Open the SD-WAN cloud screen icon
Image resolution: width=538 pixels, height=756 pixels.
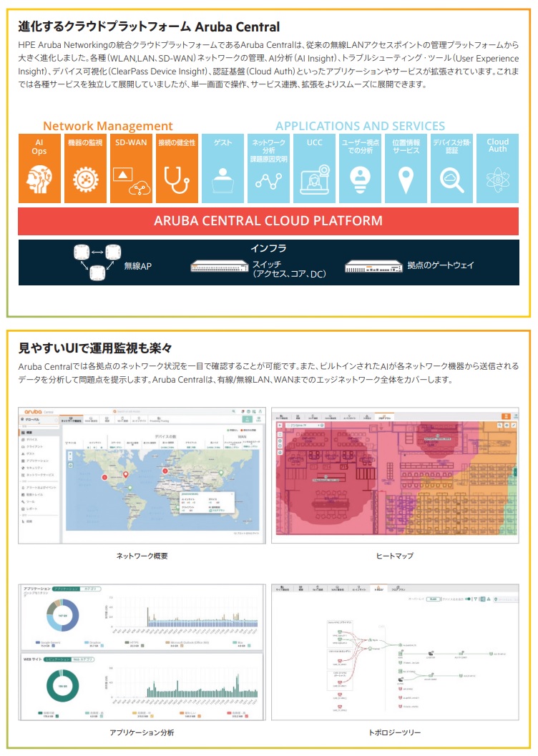[131, 181]
